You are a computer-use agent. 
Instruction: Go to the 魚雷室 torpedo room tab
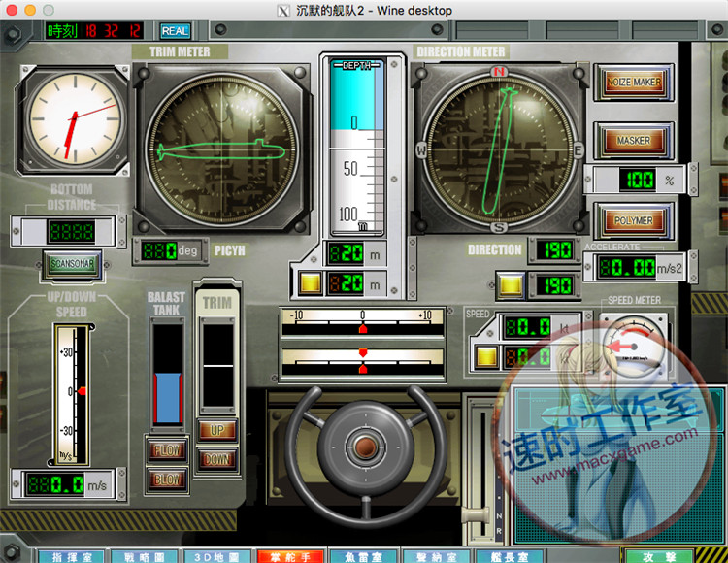(363, 556)
